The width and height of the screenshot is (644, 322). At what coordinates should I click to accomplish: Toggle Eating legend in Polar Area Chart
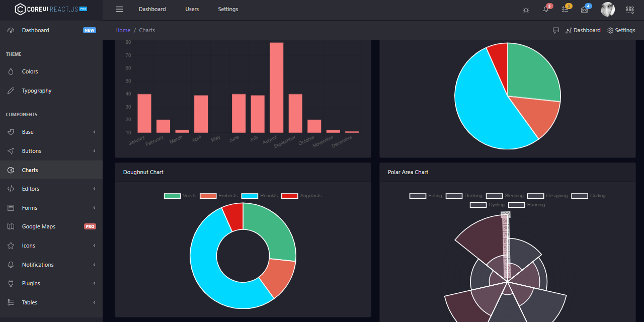point(426,196)
